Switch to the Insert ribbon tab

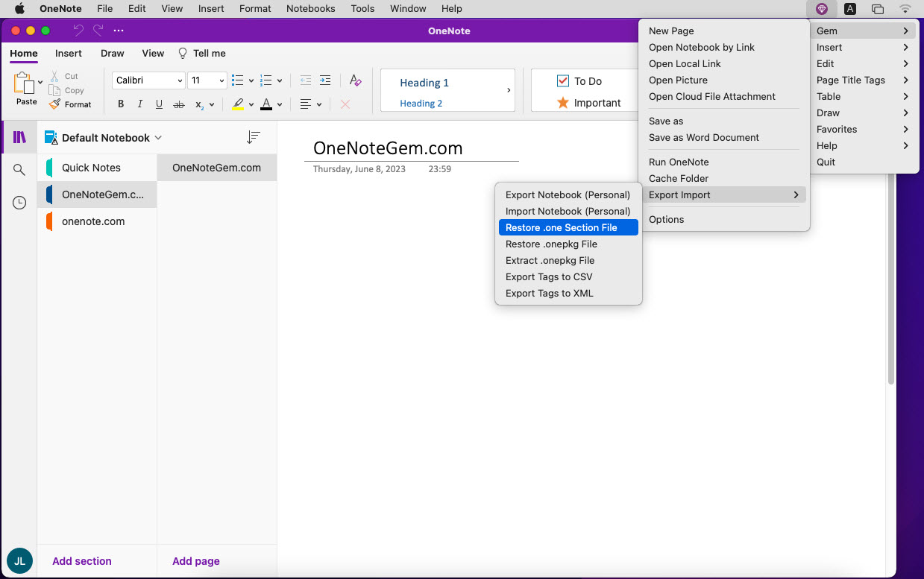coord(69,53)
